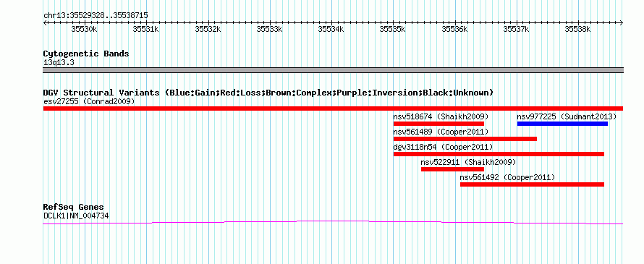Click the RefSeq Genes track title

pos(73,207)
